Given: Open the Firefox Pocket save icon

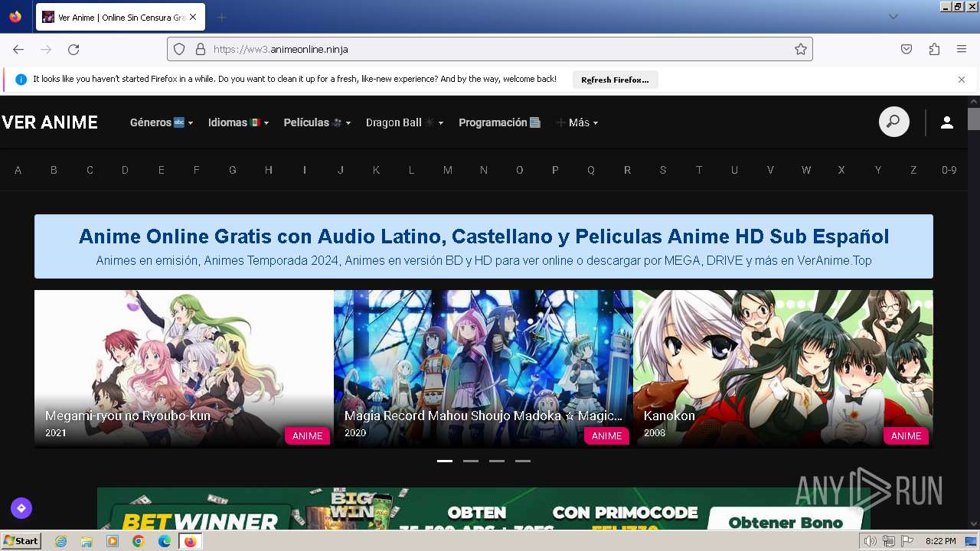Looking at the screenshot, I should [x=906, y=49].
